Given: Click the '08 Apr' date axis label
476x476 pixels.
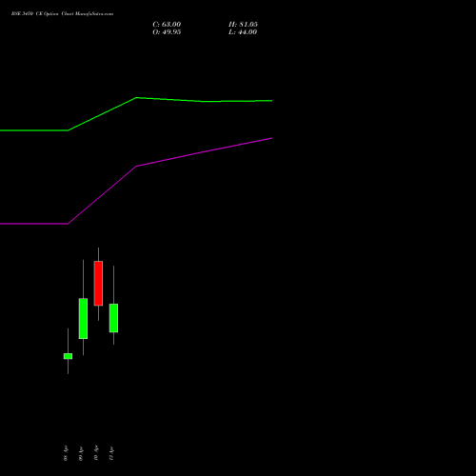Looking at the screenshot, I should [66, 453].
